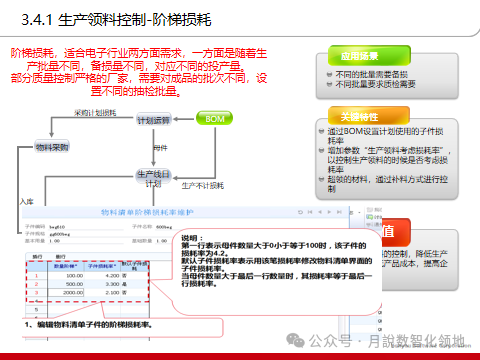
Task: Select the 生产线日计划 flowchart node
Action: click(x=153, y=179)
